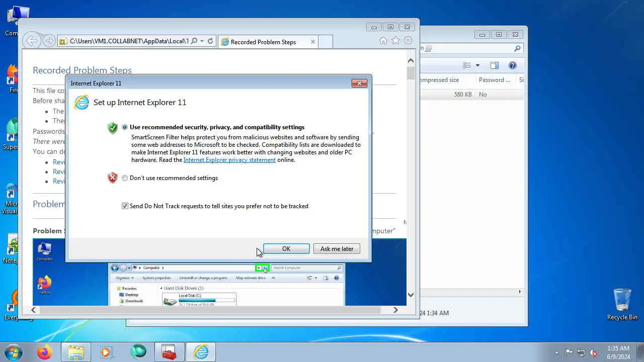
Task: Click OK in IE setup dialog
Action: [x=286, y=249]
